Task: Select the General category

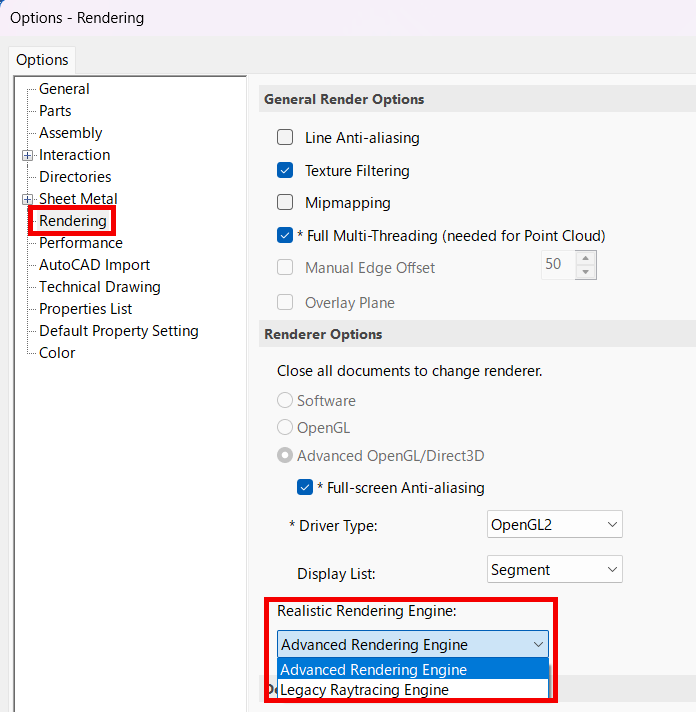Action: 64,89
